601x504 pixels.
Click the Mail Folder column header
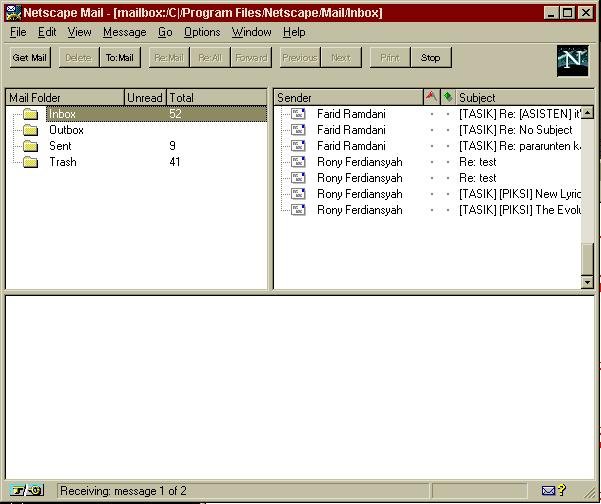65,97
